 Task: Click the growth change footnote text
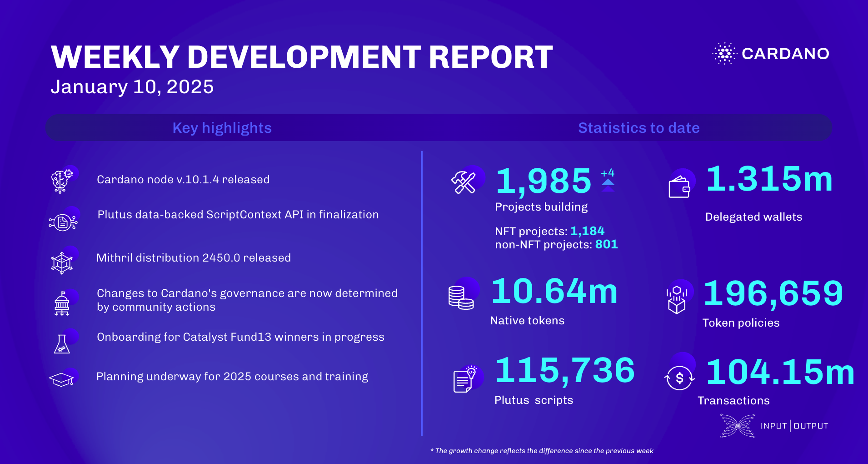click(x=542, y=451)
